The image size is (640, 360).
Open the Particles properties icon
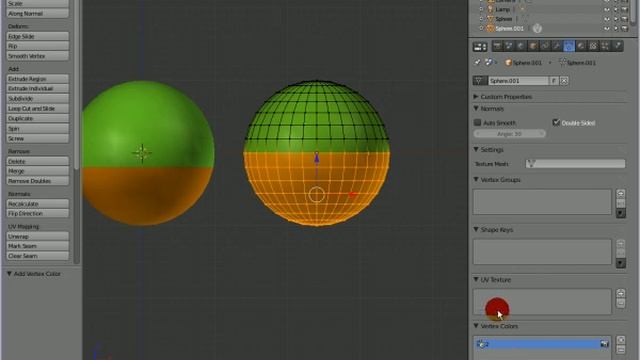pyautogui.click(x=605, y=46)
